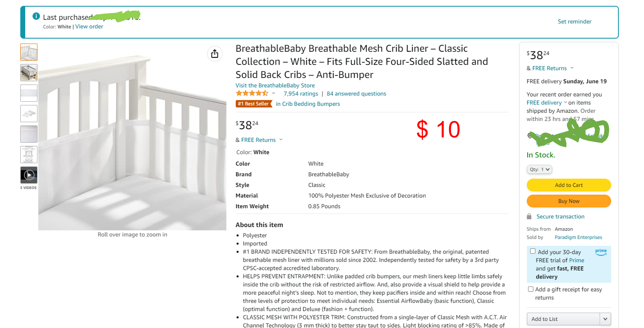Click the star rating icons
This screenshot has width=644, height=328.
252,94
